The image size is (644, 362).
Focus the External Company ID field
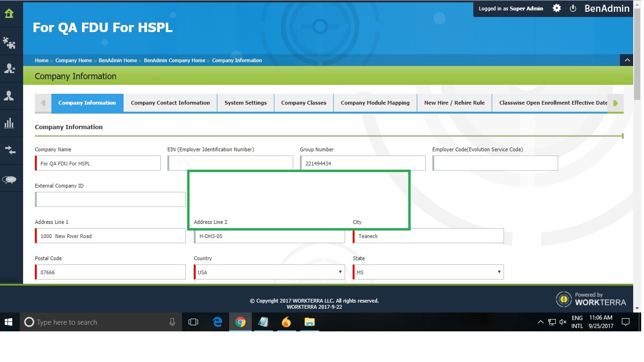click(110, 199)
